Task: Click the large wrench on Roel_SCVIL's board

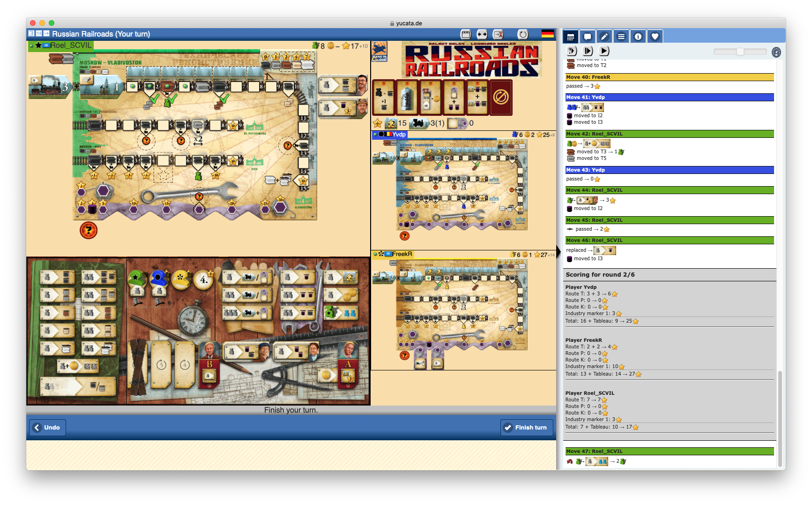Action: [x=189, y=193]
